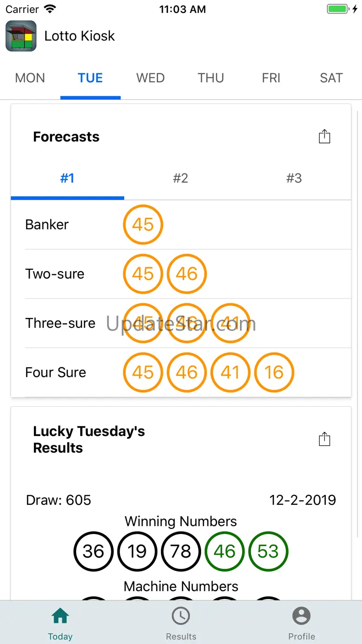Switch to the SAT day tab

click(331, 78)
